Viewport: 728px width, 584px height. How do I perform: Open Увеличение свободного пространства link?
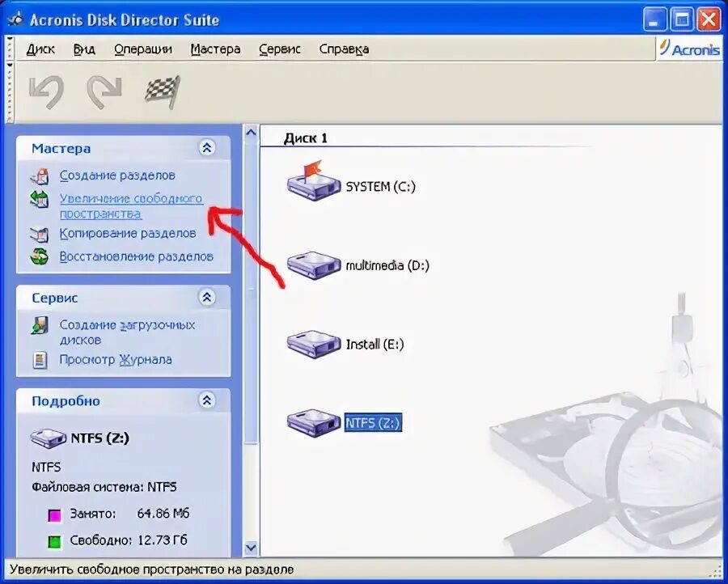point(131,206)
